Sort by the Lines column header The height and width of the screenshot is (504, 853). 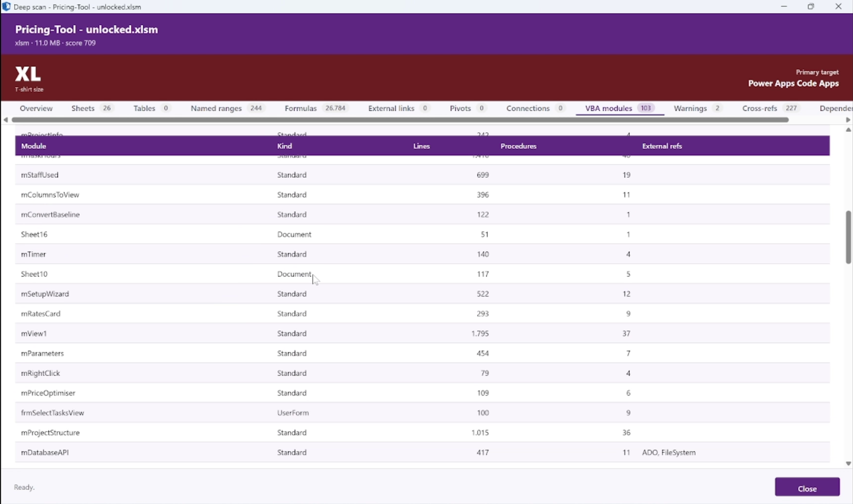pyautogui.click(x=421, y=146)
